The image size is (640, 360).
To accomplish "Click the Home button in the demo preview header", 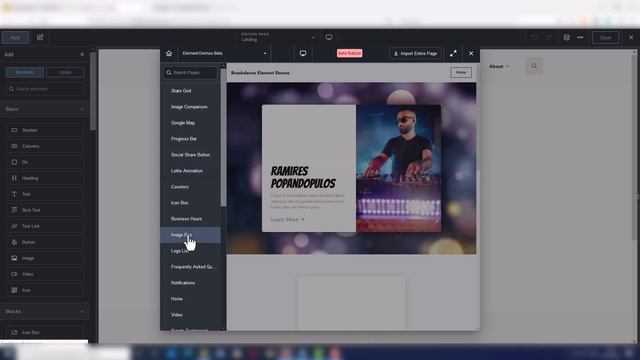I will coord(461,72).
